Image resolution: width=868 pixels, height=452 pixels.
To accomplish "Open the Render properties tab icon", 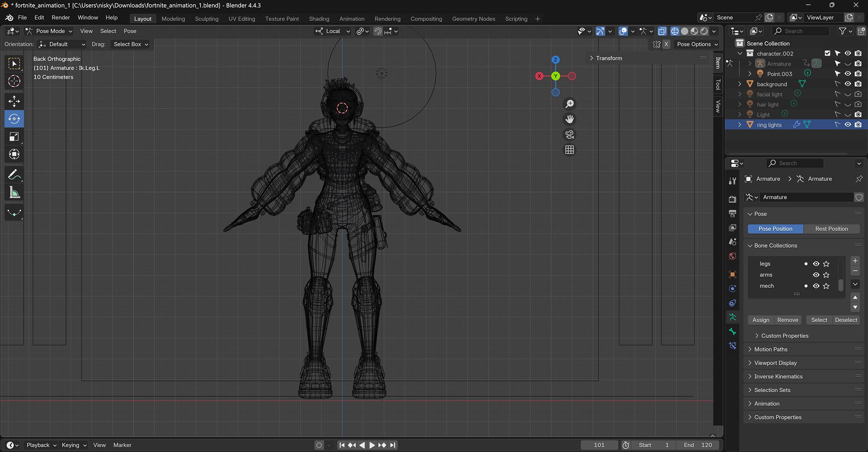I will pos(732,199).
